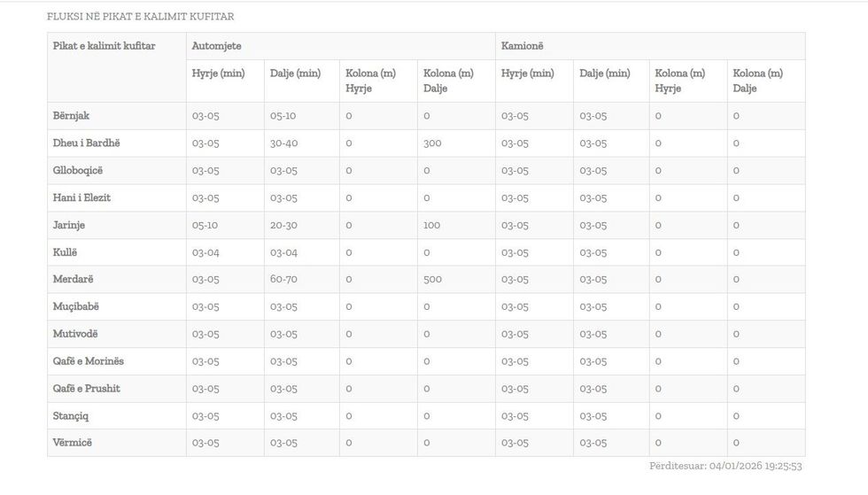This screenshot has width=868, height=495.
Task: Click the 60-70 exit time for Merdarë
Action: [283, 280]
